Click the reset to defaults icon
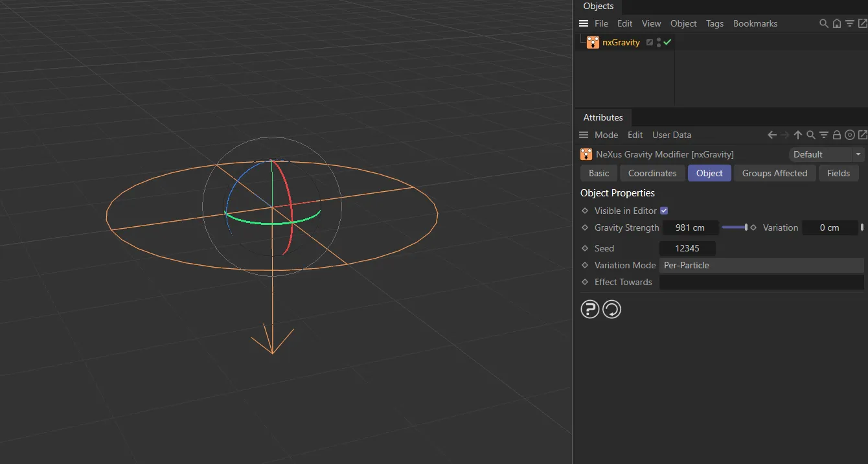 point(611,310)
